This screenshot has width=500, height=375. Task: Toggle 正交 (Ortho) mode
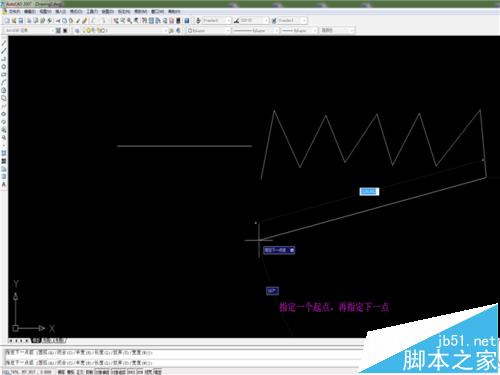click(x=80, y=372)
